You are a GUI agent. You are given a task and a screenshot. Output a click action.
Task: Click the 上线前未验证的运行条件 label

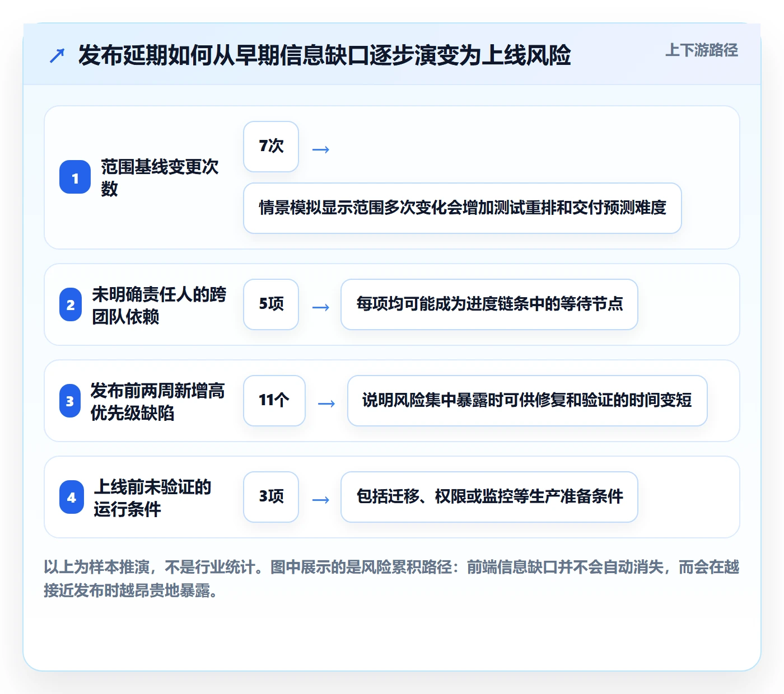pos(153,498)
